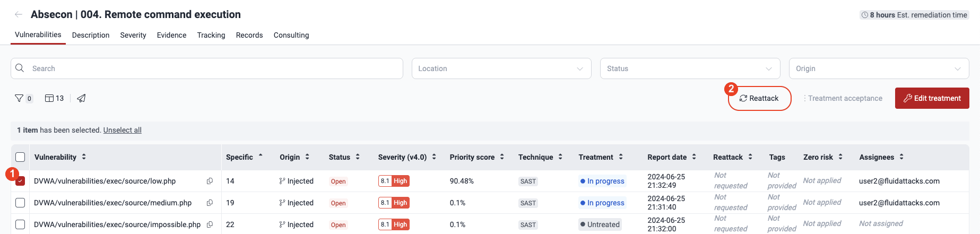Click the search magnifier icon
This screenshot has height=234, width=980.
(x=20, y=68)
